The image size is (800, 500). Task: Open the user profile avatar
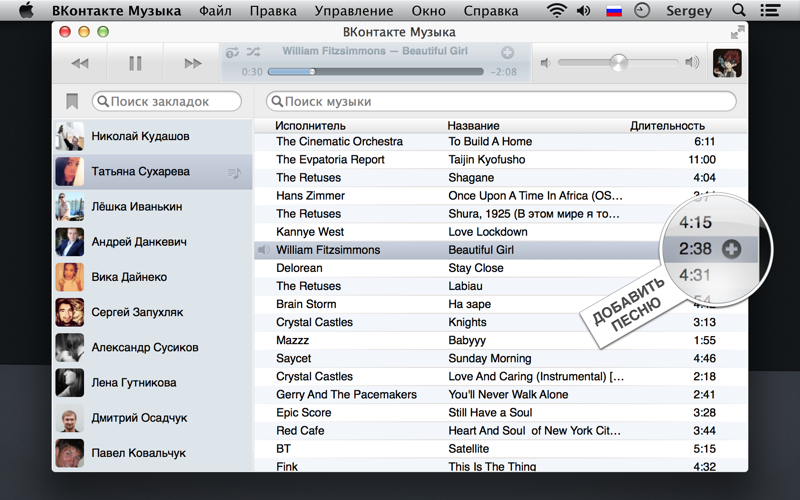tap(727, 63)
